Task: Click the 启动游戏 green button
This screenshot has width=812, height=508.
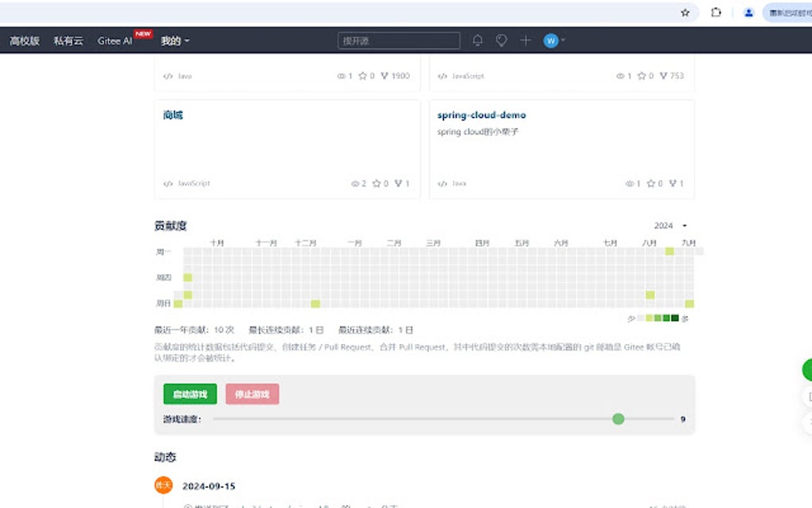Action: (x=189, y=393)
